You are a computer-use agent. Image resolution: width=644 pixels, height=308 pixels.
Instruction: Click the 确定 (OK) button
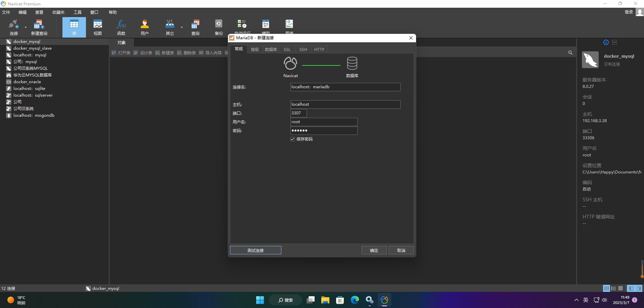374,250
